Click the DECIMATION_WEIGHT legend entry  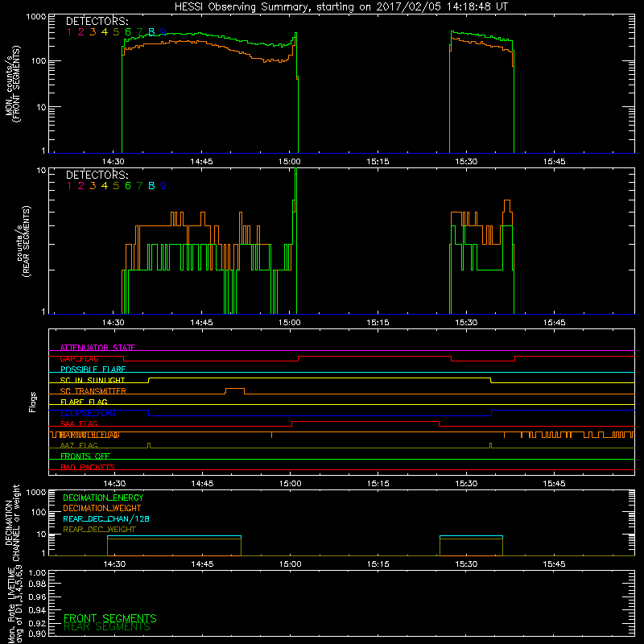point(102,509)
